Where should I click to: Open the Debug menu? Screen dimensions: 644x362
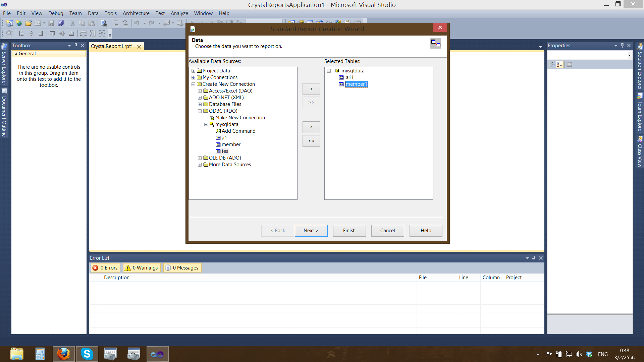56,13
